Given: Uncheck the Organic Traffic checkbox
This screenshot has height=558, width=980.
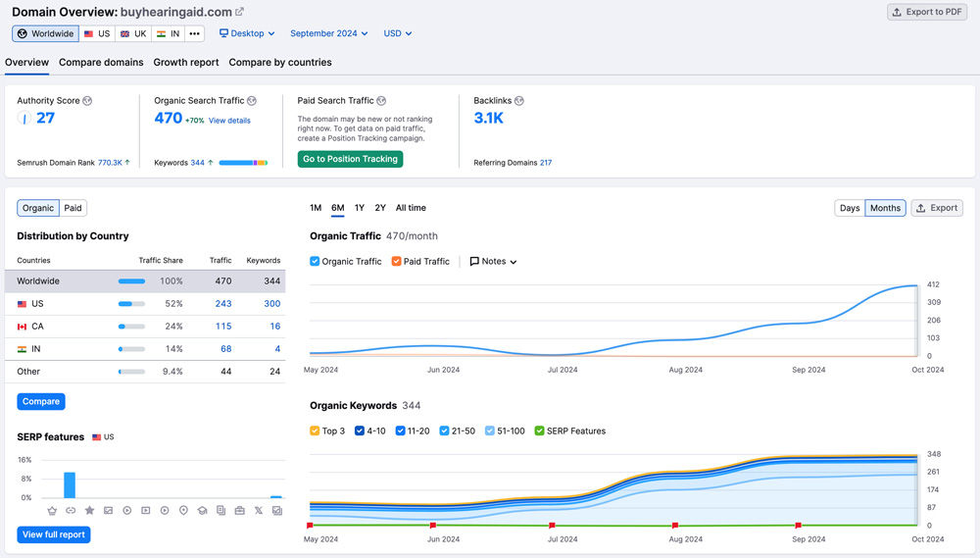Looking at the screenshot, I should pyautogui.click(x=315, y=262).
